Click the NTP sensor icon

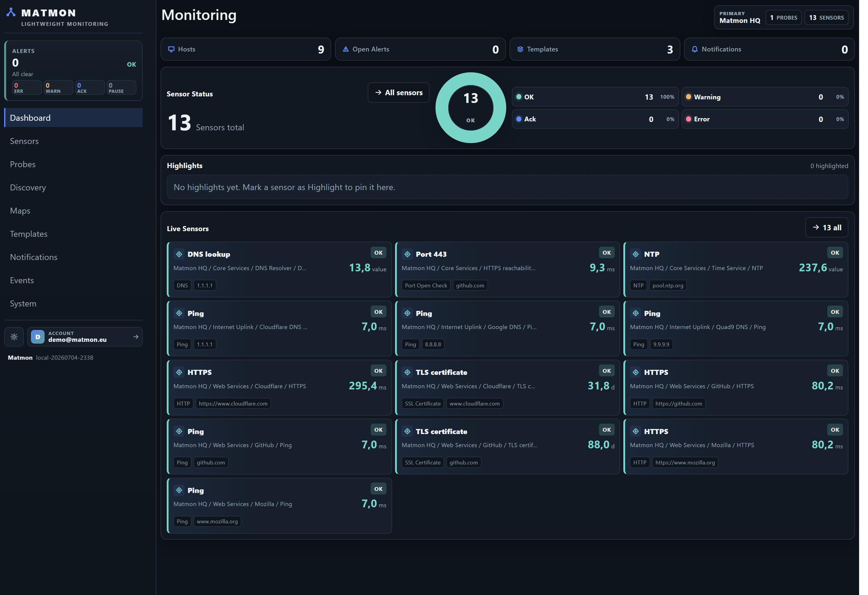click(636, 254)
